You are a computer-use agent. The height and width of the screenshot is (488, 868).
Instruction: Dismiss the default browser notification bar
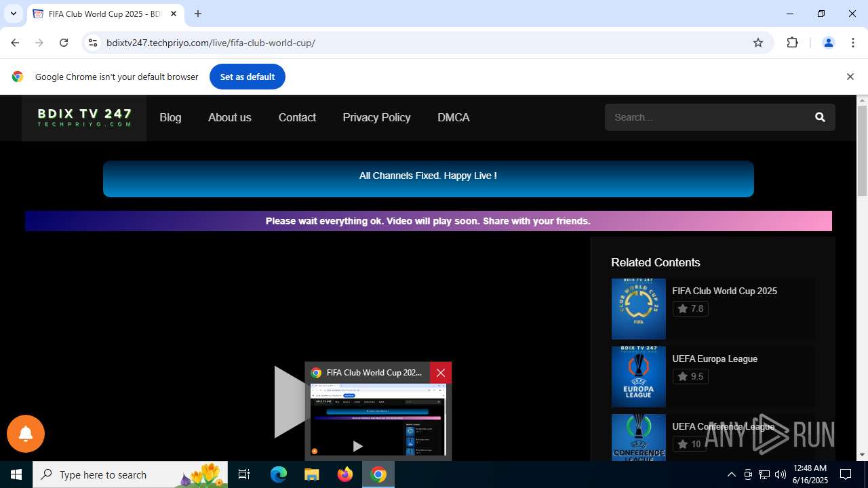pos(850,77)
